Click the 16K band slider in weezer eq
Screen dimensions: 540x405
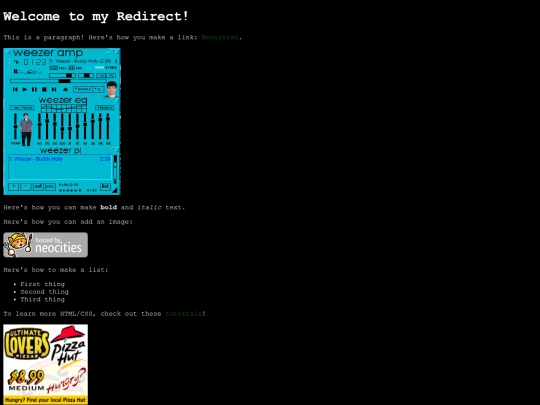(x=108, y=126)
